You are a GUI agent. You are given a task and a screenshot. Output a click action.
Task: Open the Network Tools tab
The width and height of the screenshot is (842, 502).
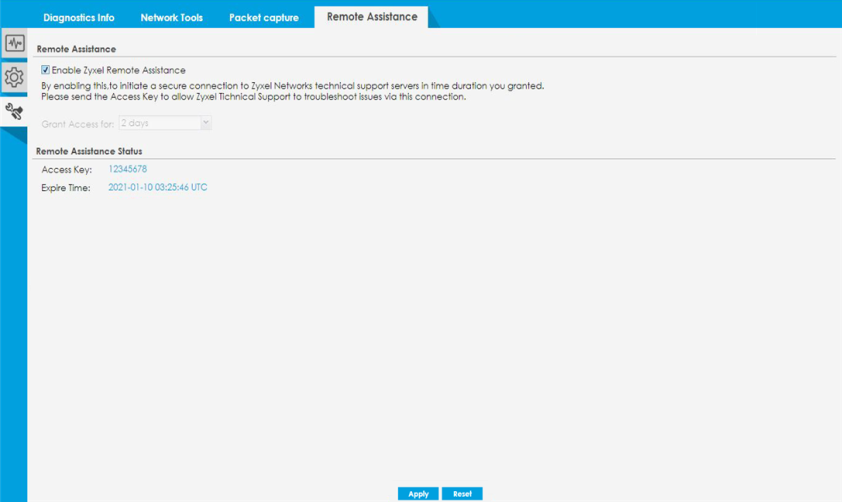[171, 17]
